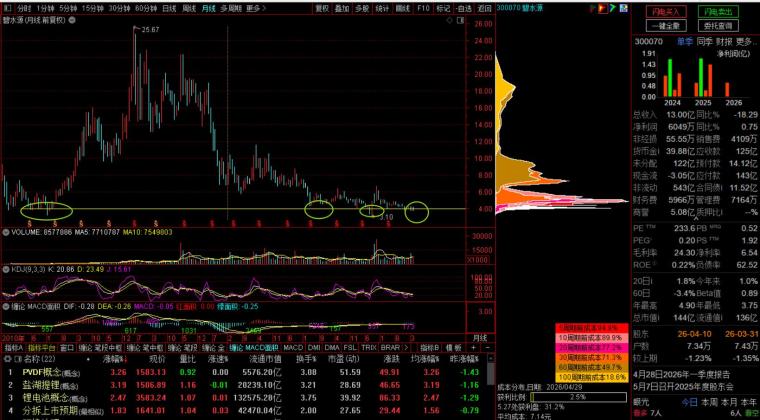Select the 周线 weekly period

[x=189, y=8]
